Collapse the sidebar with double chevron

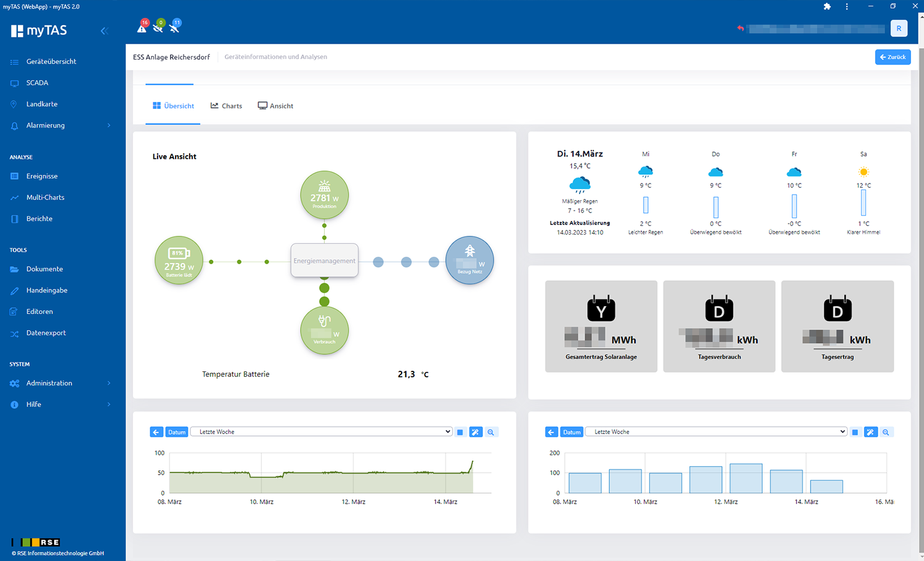coord(104,31)
